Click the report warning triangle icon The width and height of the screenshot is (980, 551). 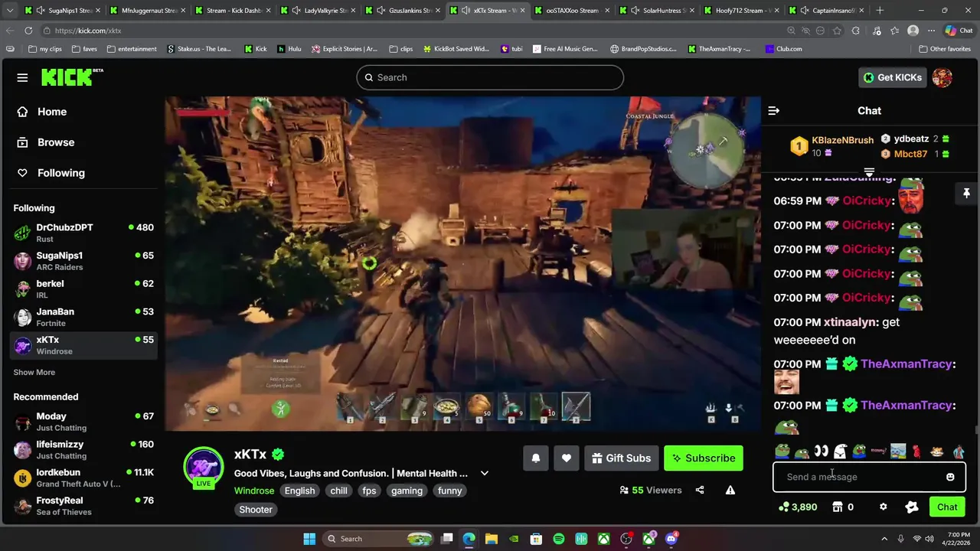(730, 490)
